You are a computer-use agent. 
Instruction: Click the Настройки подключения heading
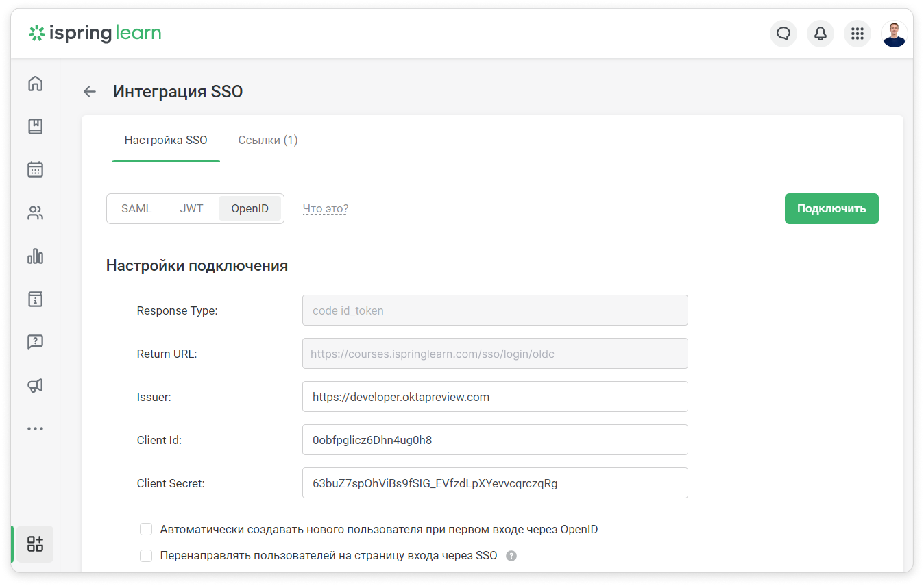pos(197,265)
